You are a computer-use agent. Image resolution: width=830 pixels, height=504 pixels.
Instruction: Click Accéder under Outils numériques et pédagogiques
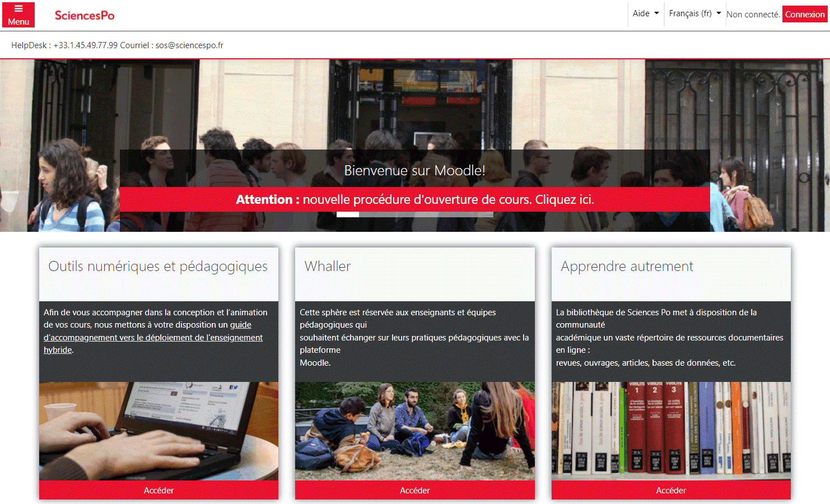pos(158,490)
